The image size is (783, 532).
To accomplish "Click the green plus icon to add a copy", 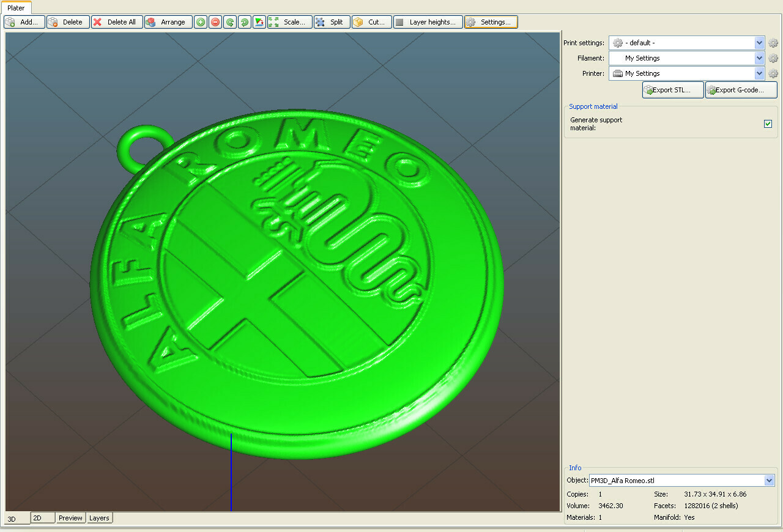I will [201, 22].
